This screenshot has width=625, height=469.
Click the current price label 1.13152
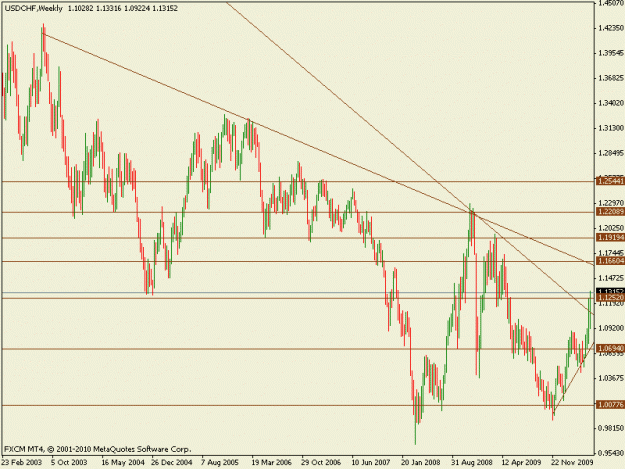610,291
